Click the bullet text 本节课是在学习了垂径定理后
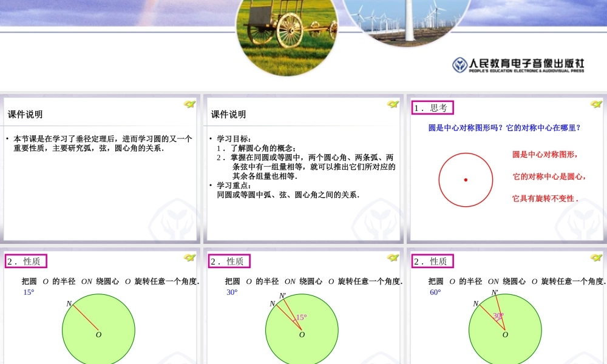The image size is (607, 364). coord(103,144)
